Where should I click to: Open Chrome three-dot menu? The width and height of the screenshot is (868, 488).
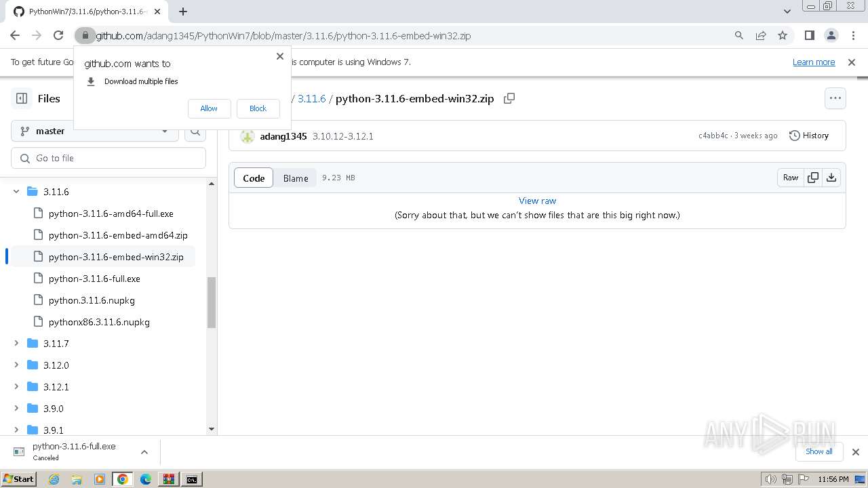pos(853,35)
